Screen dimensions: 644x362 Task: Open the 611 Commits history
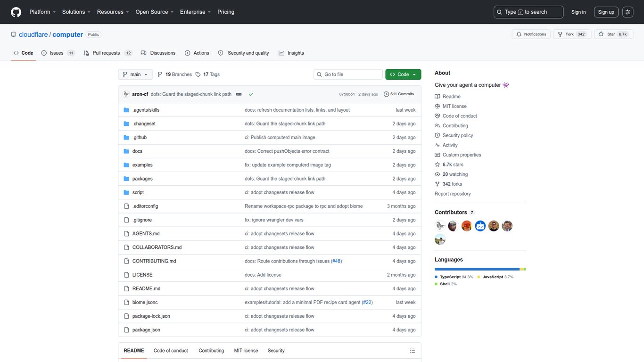(x=399, y=94)
